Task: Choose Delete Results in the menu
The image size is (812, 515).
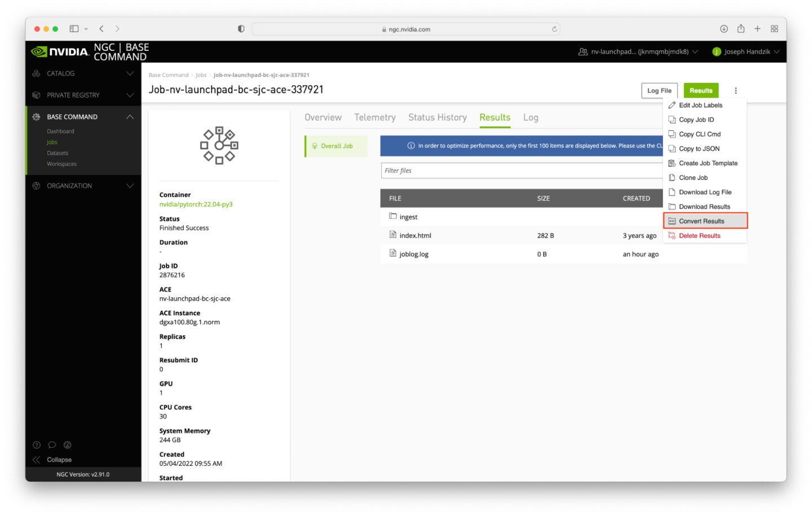Action: coord(699,236)
